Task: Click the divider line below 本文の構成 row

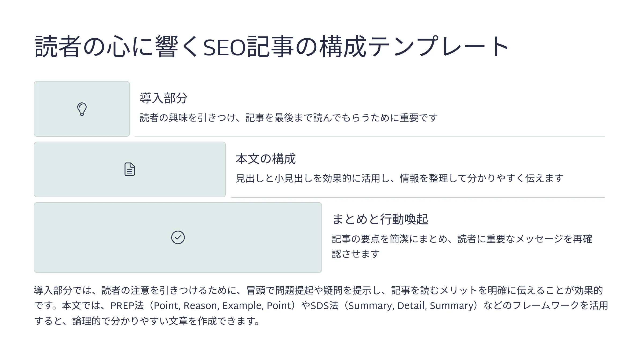Action: (x=418, y=197)
